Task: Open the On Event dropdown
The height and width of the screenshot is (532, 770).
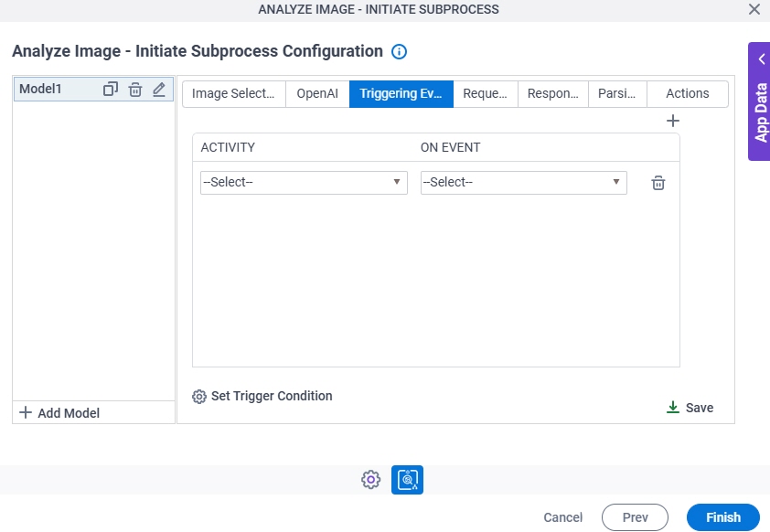Action: pos(523,183)
